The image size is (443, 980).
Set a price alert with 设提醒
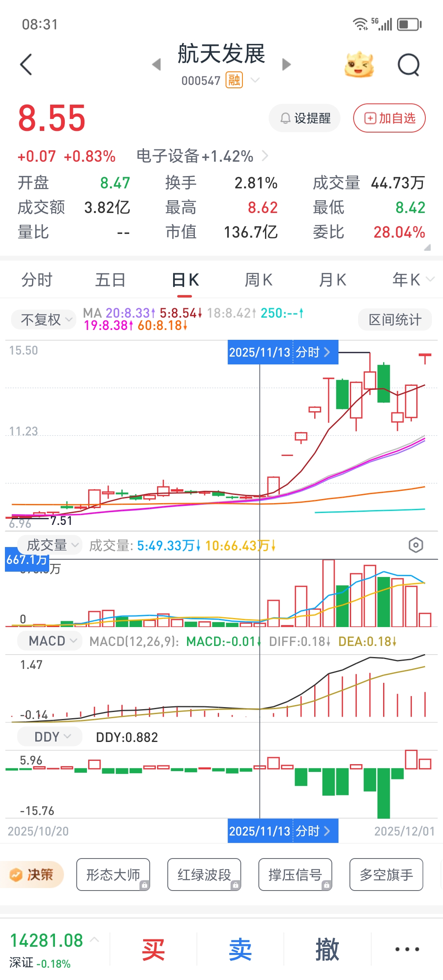point(304,118)
